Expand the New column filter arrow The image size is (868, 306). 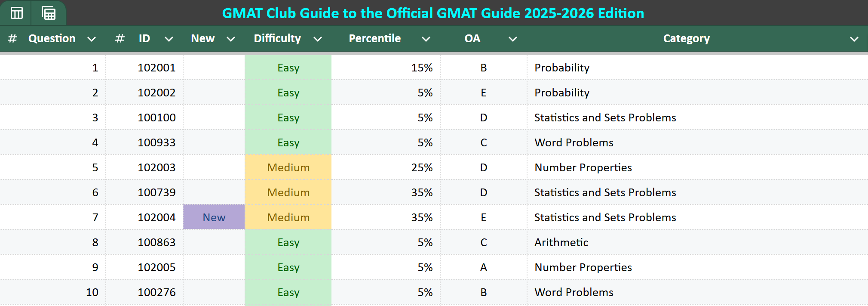[x=231, y=39]
